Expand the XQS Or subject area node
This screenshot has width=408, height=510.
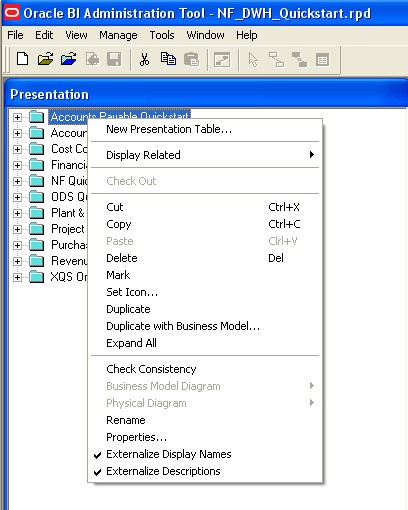[17, 277]
